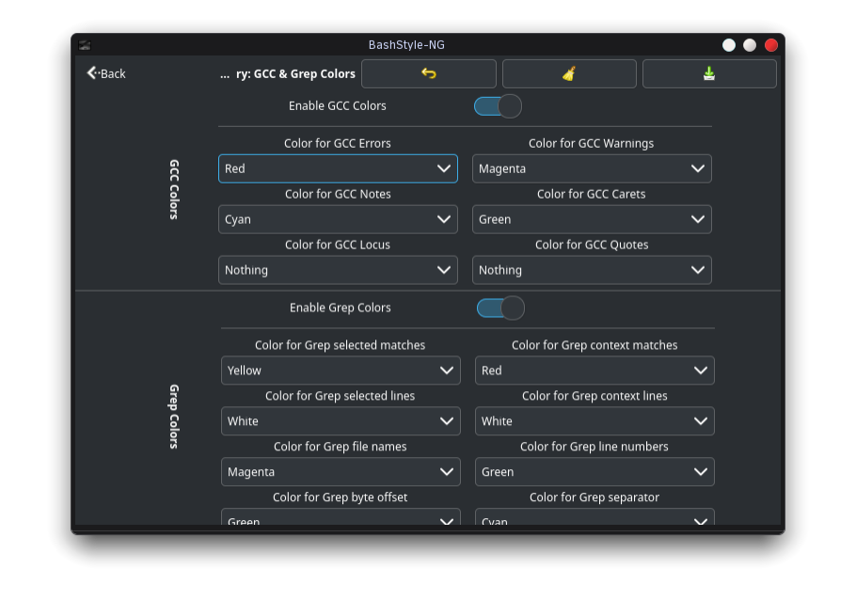
Task: Click the 'Color for GCC Warnings' label
Action: click(592, 144)
